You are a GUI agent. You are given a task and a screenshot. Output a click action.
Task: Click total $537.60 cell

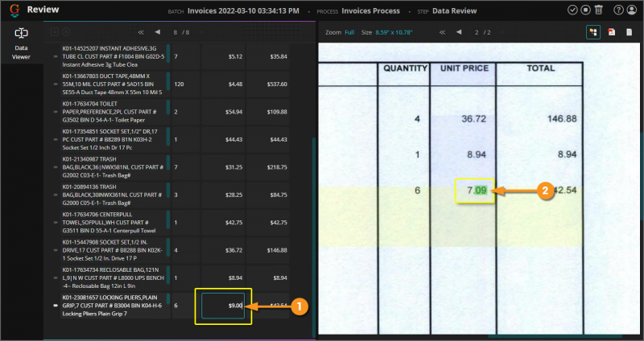coord(268,84)
